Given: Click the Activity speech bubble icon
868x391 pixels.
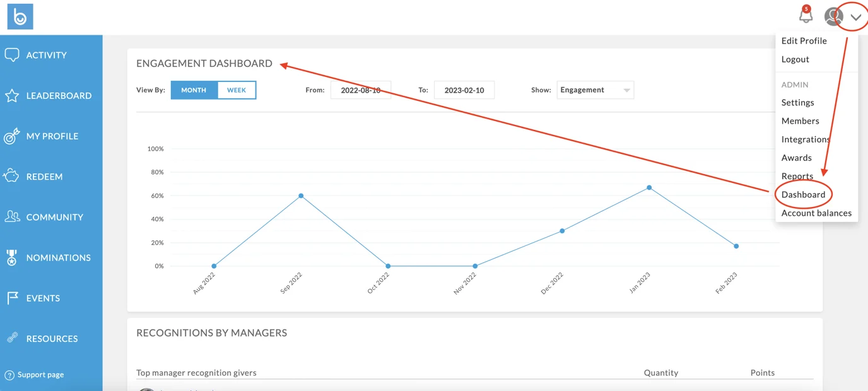Looking at the screenshot, I should click(12, 55).
